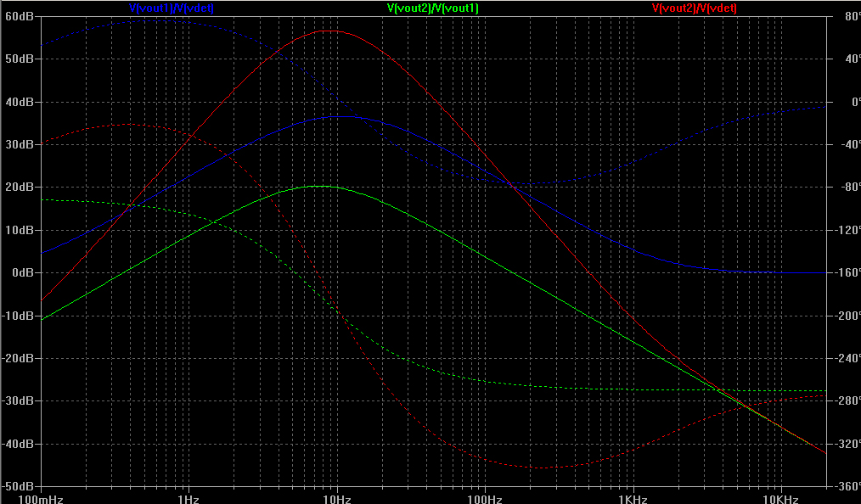Viewport: 861px width, 504px height.
Task: Click the -10dB magnitude axis label
Action: [18, 316]
